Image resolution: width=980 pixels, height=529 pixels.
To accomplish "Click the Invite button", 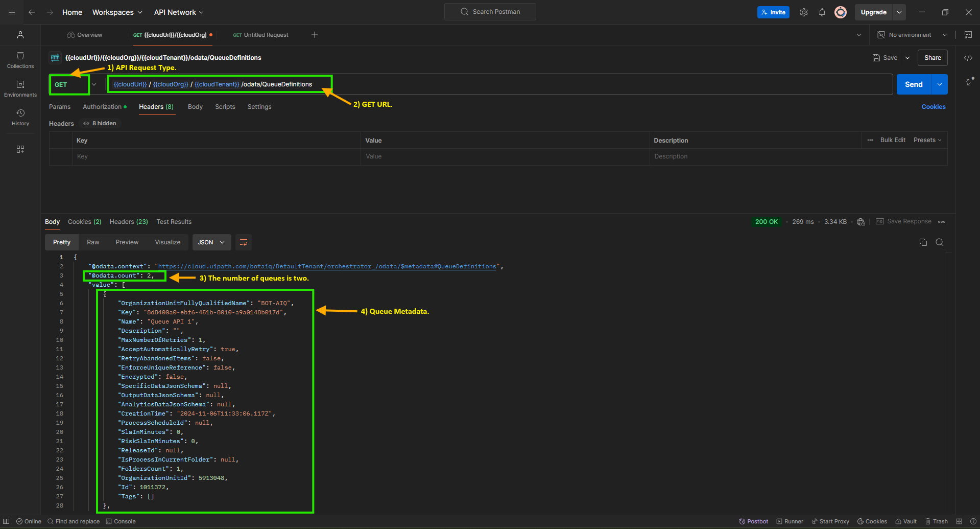I will [x=773, y=12].
